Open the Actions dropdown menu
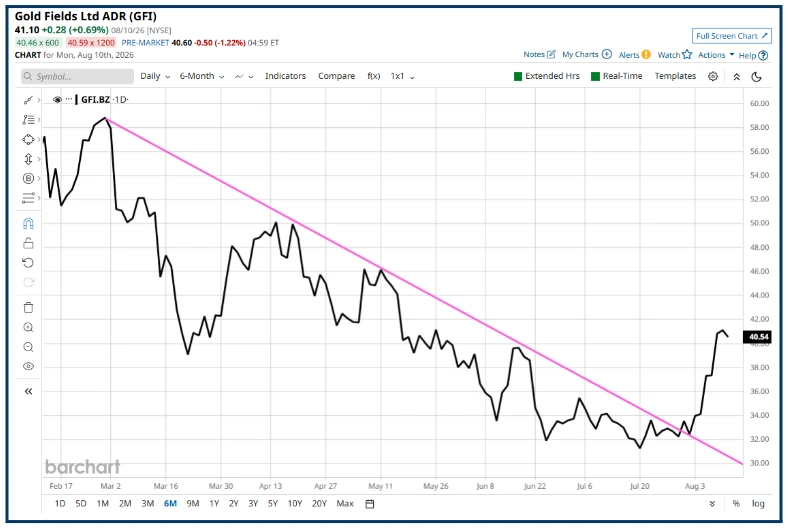Image resolution: width=788 pixels, height=528 pixels. click(x=716, y=55)
